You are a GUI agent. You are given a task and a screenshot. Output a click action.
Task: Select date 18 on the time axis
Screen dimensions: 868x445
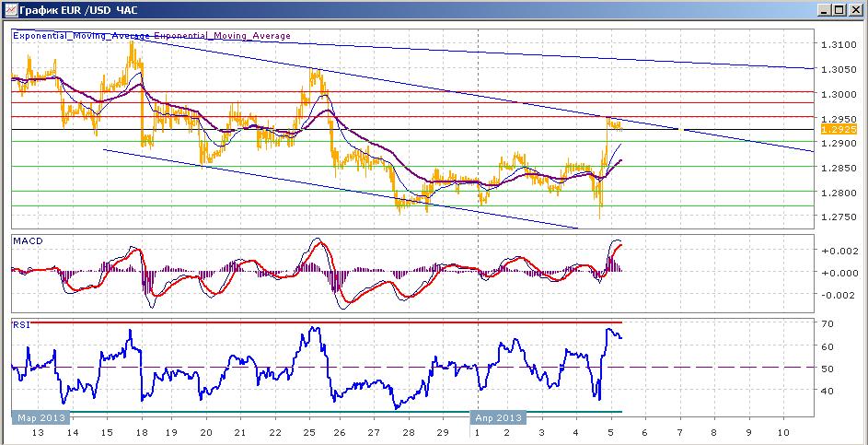click(x=141, y=432)
